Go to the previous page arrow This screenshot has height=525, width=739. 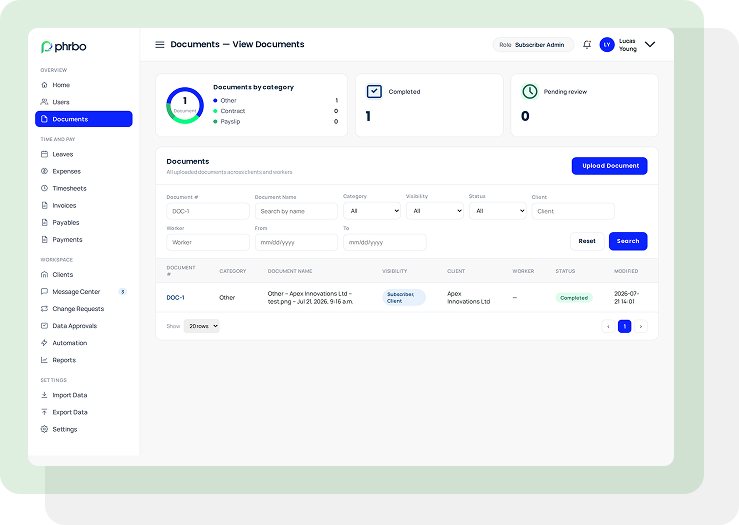(x=608, y=326)
